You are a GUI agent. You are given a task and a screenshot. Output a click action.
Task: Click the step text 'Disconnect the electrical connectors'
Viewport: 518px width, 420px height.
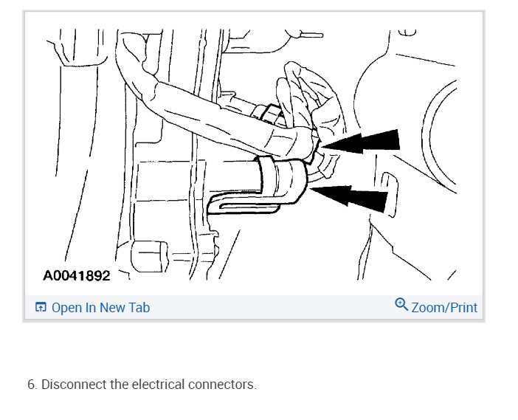click(148, 385)
